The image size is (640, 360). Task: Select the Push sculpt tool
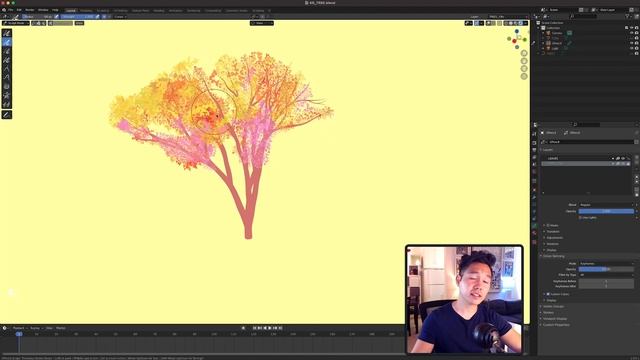(x=7, y=78)
